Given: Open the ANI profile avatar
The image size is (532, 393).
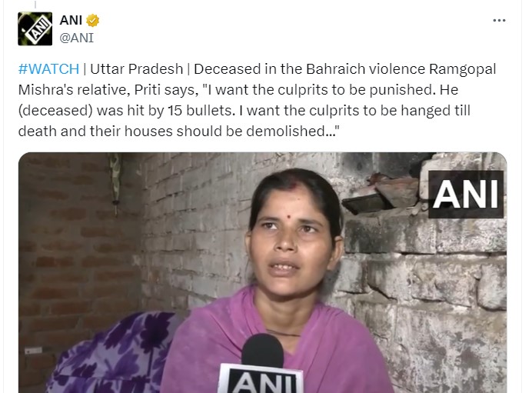Looking at the screenshot, I should [35, 29].
